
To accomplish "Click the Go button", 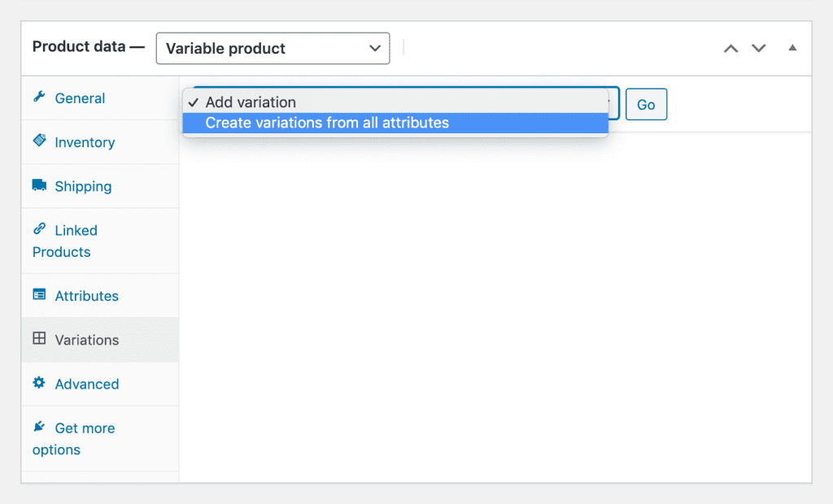I will (x=646, y=104).
